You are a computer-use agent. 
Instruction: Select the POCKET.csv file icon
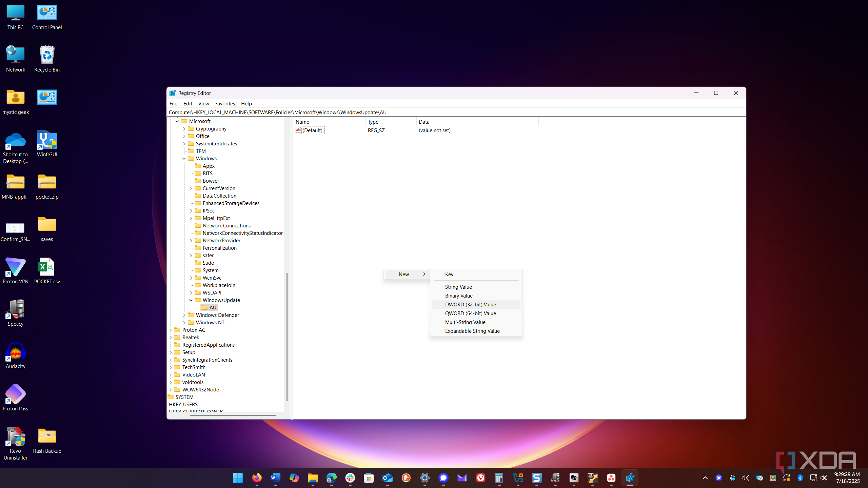click(47, 271)
